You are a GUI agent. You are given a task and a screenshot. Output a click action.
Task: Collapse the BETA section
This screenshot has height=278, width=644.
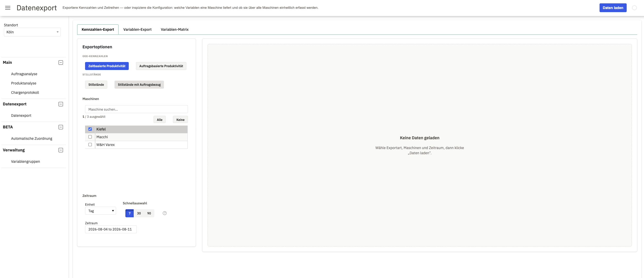pos(61,127)
